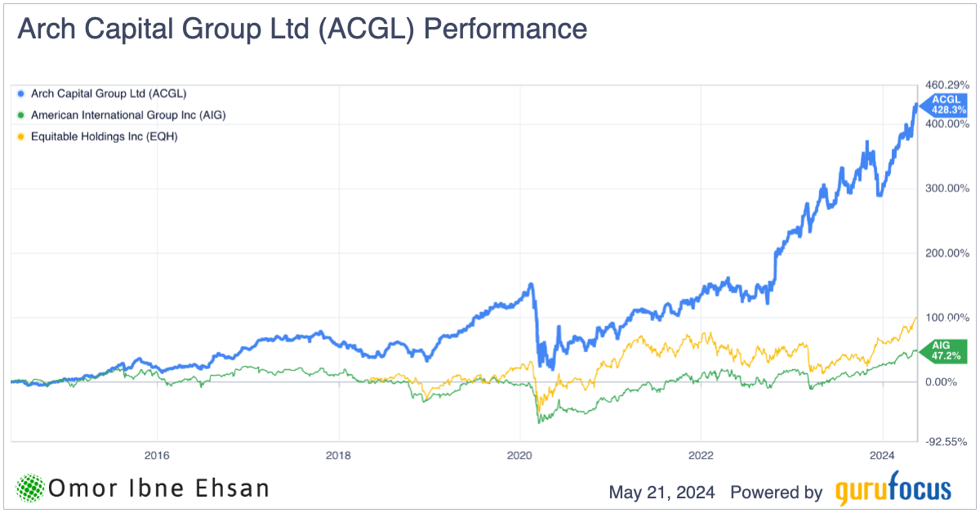
Task: Click the green AIG 47.2% value tag
Action: (946, 351)
